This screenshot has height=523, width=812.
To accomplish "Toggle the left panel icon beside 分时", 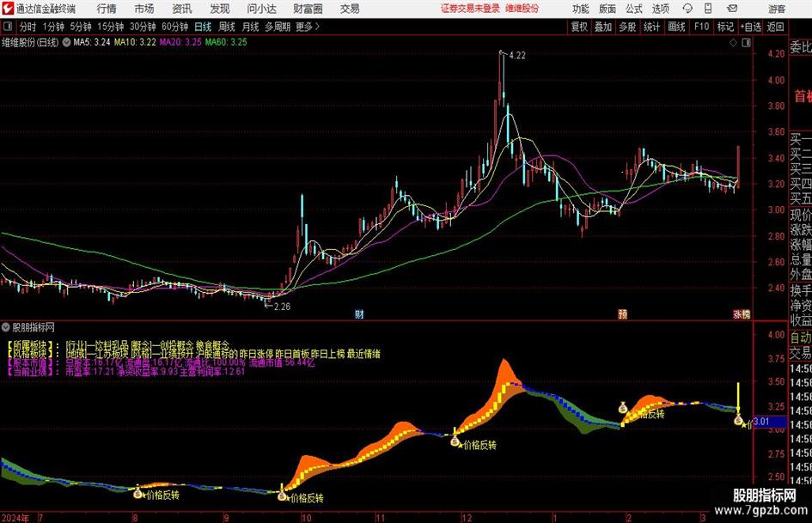I will coord(8,27).
